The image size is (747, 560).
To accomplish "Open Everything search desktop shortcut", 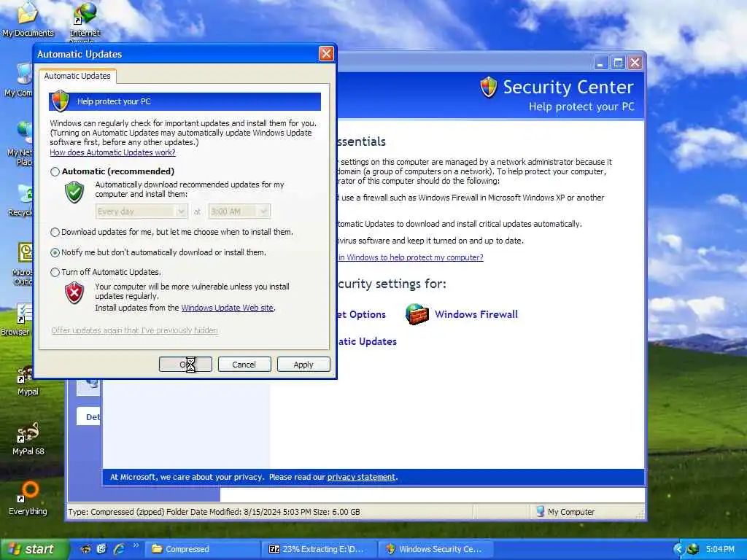I will pyautogui.click(x=28, y=498).
